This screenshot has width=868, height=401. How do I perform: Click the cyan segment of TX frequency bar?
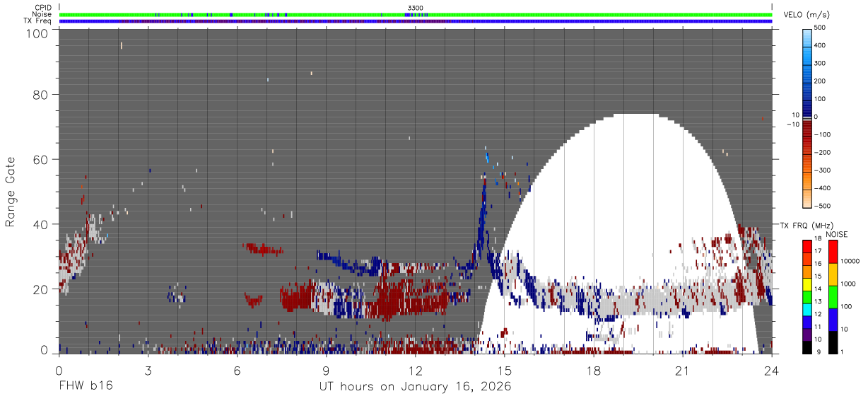806,309
